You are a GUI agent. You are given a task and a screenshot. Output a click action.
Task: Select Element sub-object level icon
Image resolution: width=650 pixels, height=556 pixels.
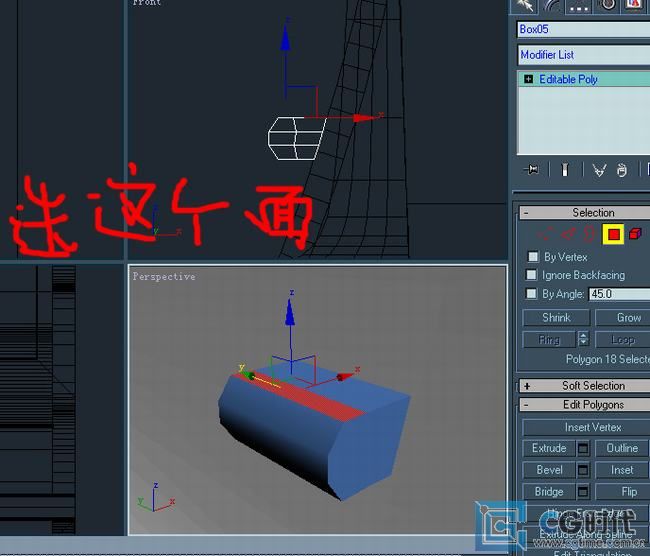(635, 234)
